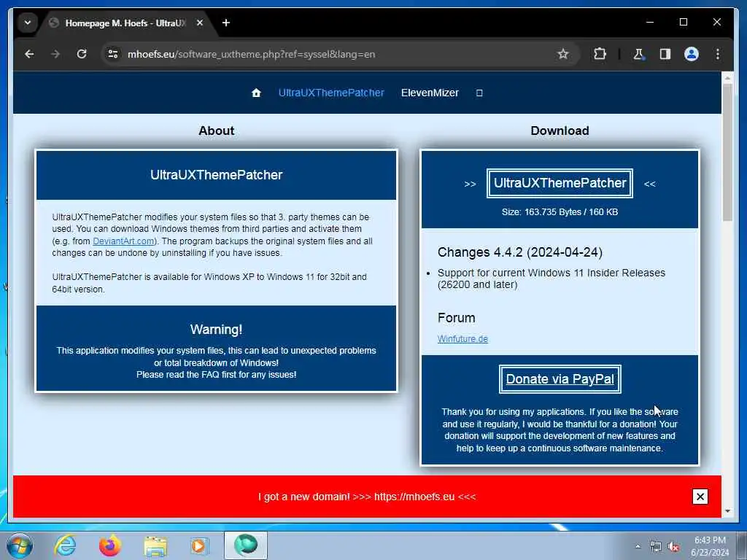747x560 pixels.
Task: Maximize the browser window
Action: 683,22
